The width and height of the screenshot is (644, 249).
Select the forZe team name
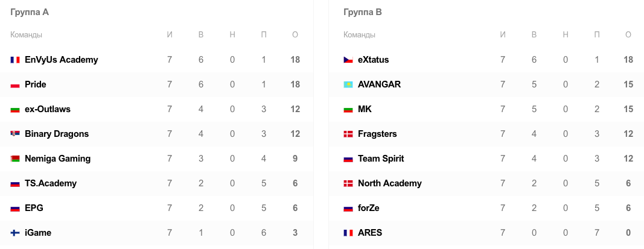(x=369, y=208)
